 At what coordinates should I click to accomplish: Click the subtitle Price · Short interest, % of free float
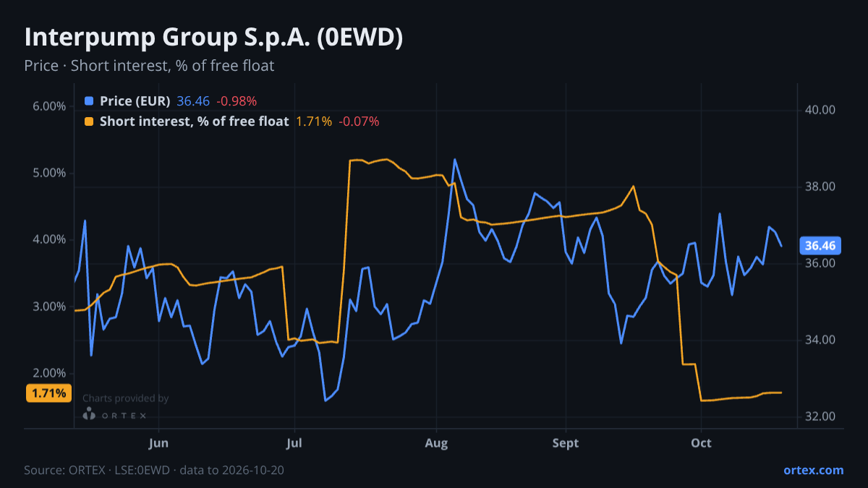pos(149,66)
